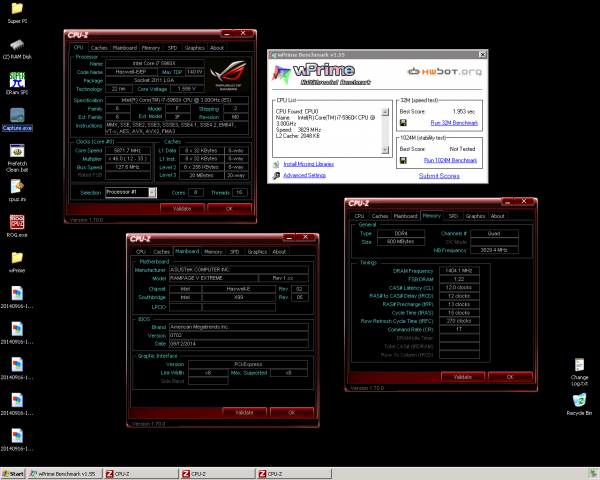Open About tab in CPU-Z Memory window
The width and height of the screenshot is (600, 480).
point(497,216)
